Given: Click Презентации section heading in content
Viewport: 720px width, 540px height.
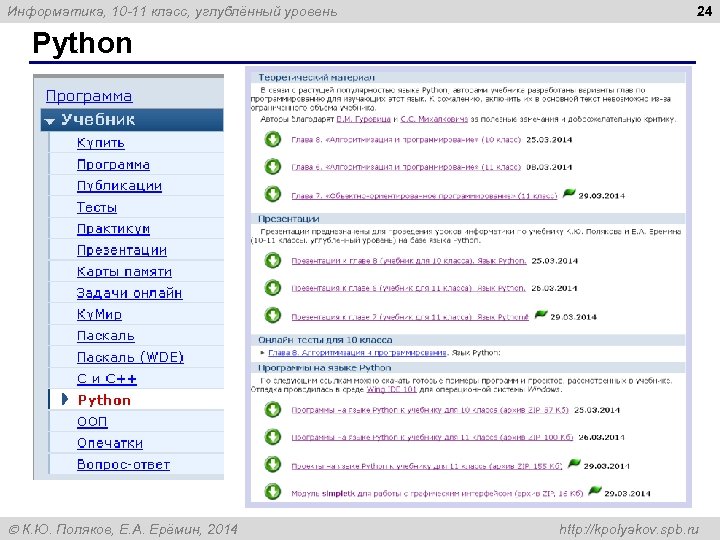Looking at the screenshot, I should click(x=288, y=219).
